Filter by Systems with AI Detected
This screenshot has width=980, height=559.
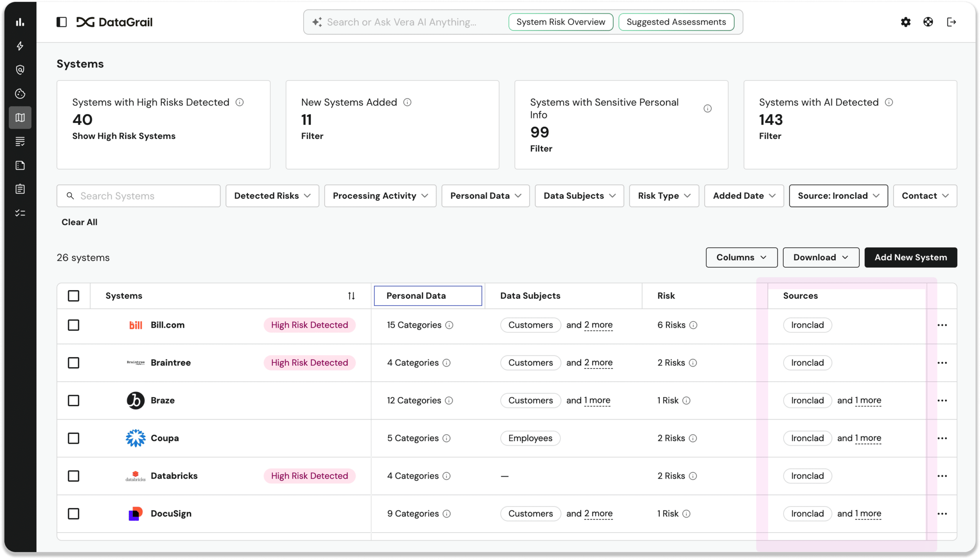(x=769, y=136)
